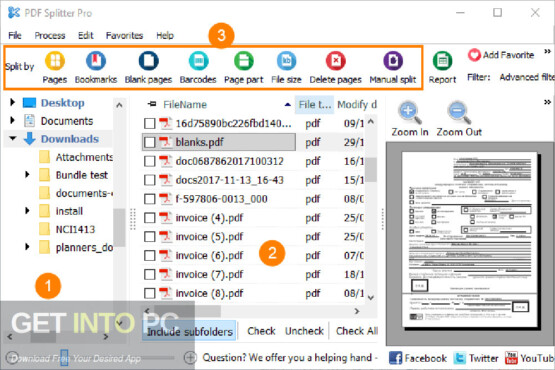Check the invoice (5).pdf box
555x370 pixels.
[149, 237]
